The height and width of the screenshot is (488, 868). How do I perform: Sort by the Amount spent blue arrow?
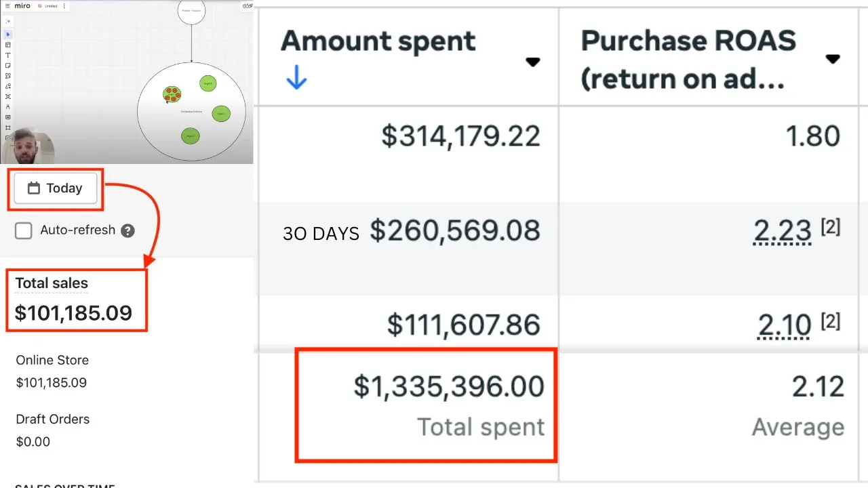[x=296, y=81]
